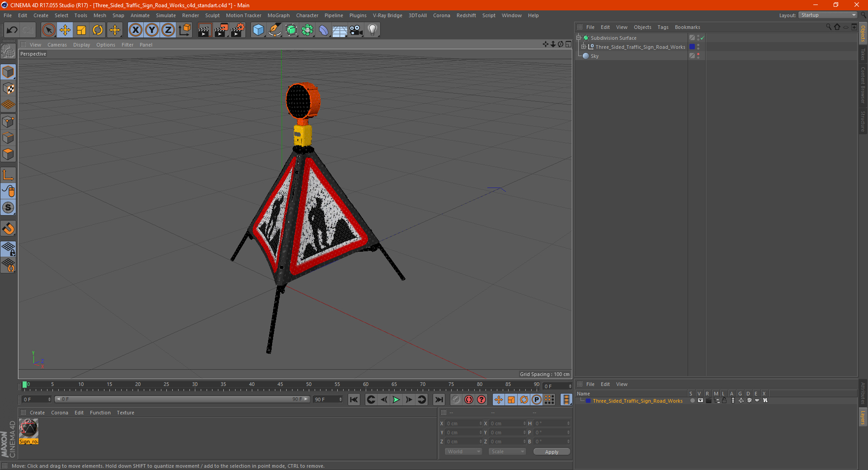
Task: Select the Sign_road material thumbnail
Action: coord(29,429)
